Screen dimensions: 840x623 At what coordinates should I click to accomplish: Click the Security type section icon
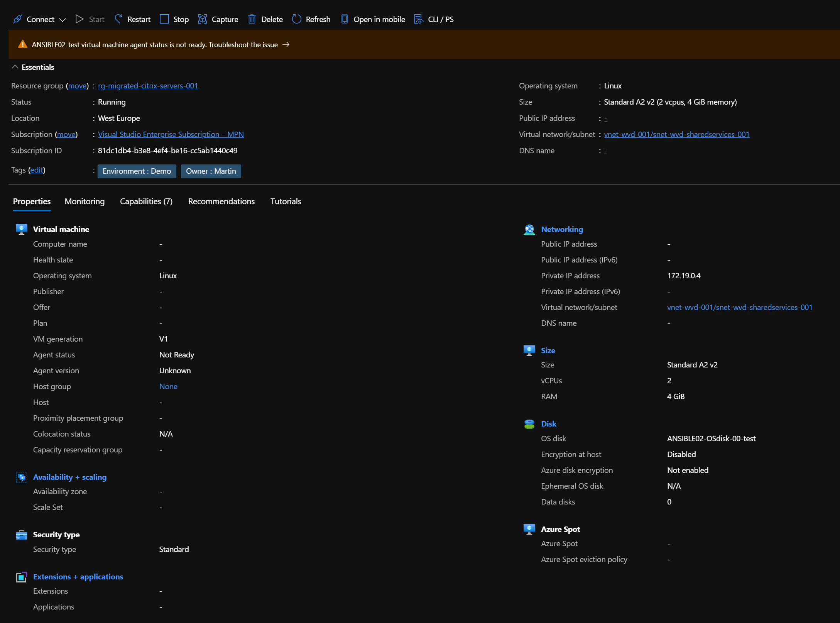[22, 535]
